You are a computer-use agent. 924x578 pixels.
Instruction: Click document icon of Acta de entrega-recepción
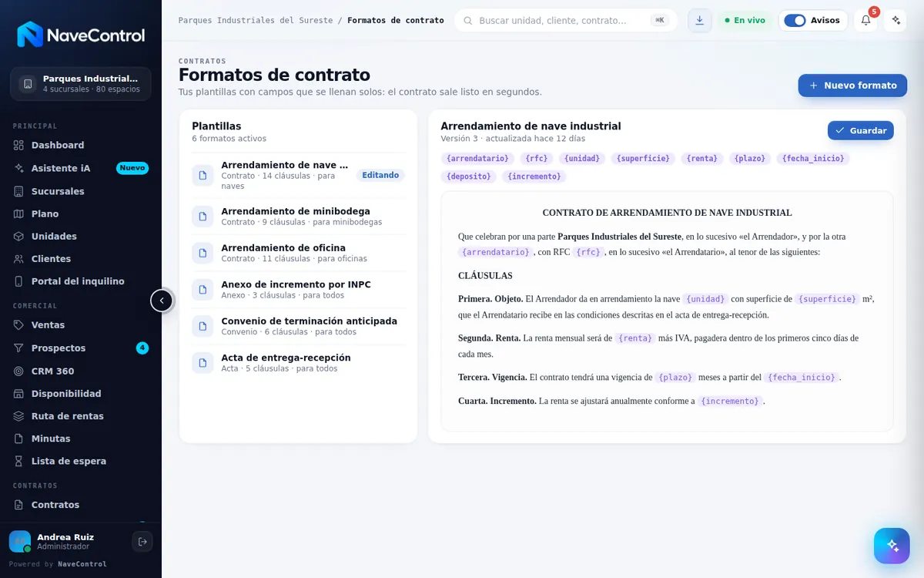point(203,363)
